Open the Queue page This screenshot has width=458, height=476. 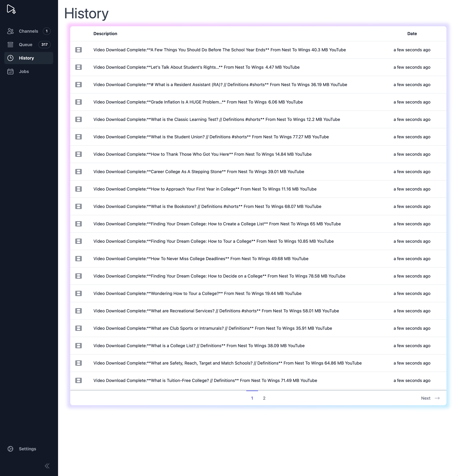(26, 44)
